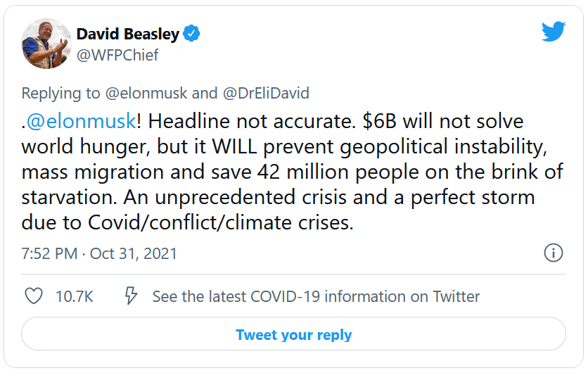
Task: Click the blue verified badge
Action: (192, 33)
